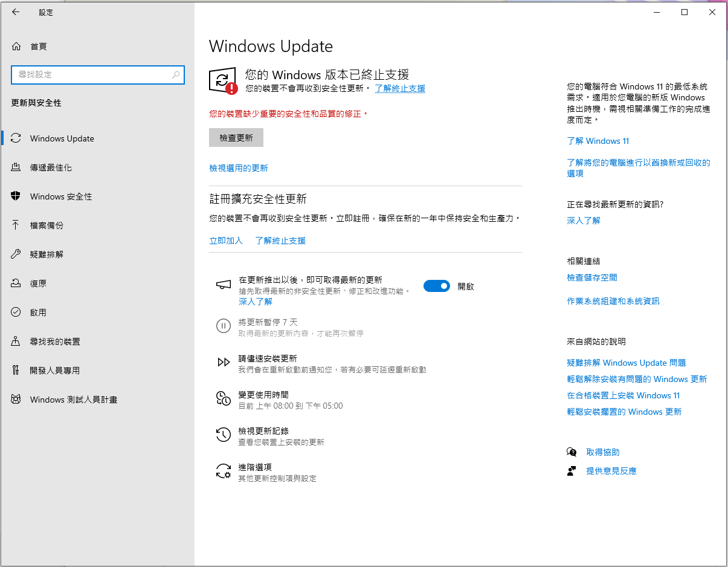Image resolution: width=728 pixels, height=567 pixels.
Task: Go to 首頁 settings home
Action: pos(98,47)
